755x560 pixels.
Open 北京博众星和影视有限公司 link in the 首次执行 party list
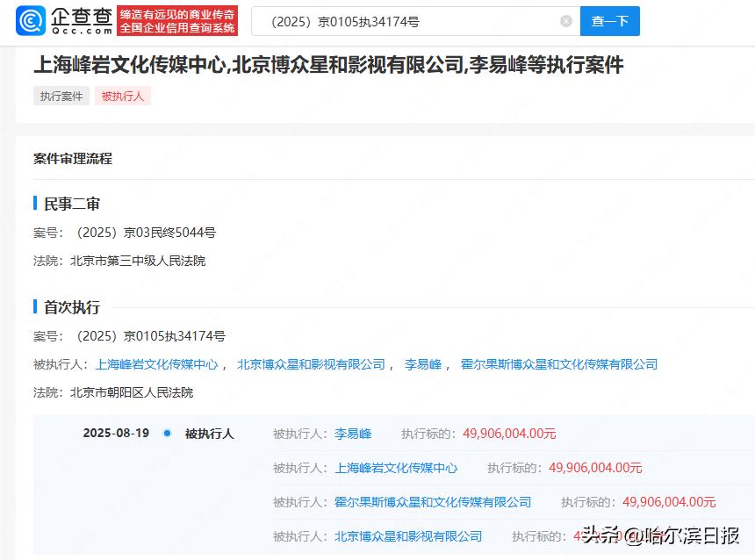311,364
